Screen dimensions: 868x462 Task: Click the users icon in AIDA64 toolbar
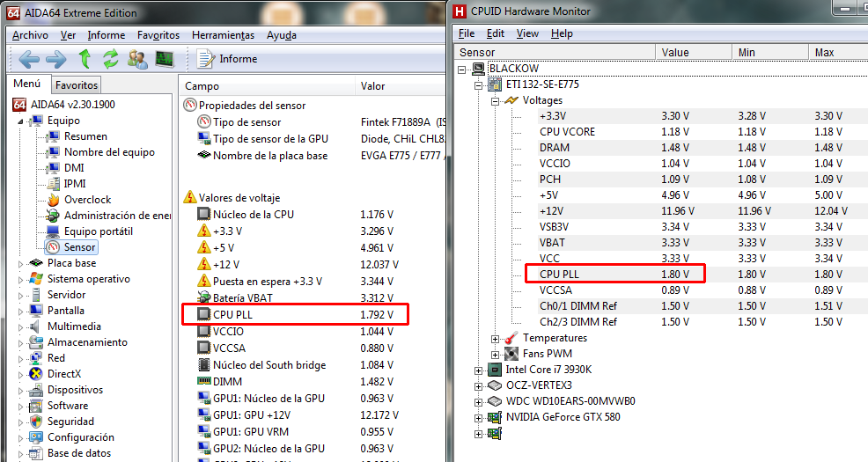(137, 59)
